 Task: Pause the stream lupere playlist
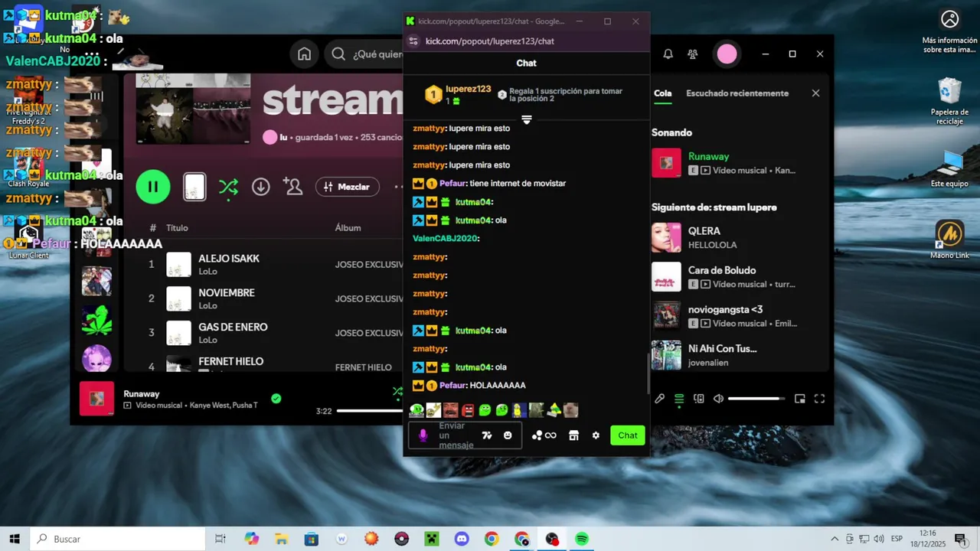pos(153,187)
